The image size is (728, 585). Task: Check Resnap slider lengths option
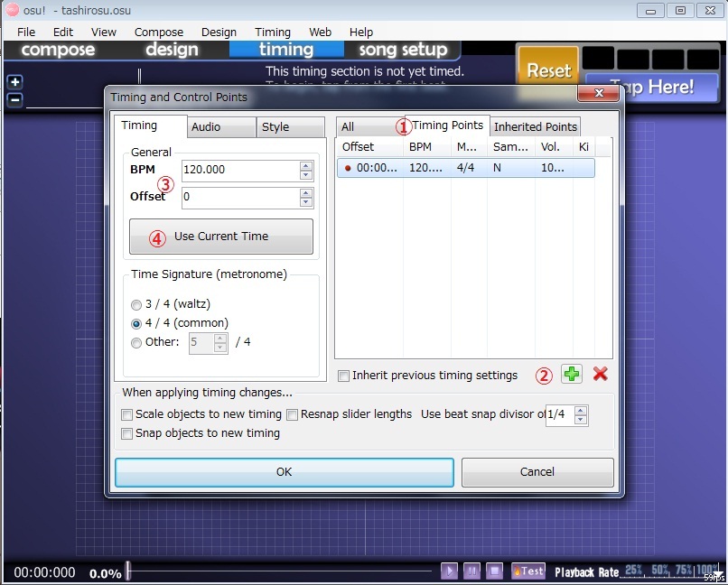pyautogui.click(x=292, y=414)
